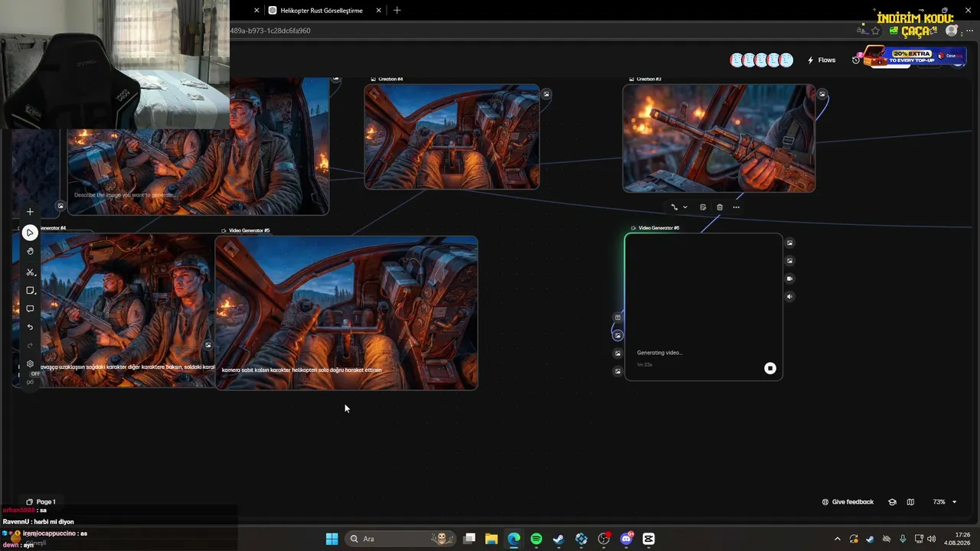Click image port on Video Generator #4 node
Viewport: 980px width, 551px height.
click(207, 345)
